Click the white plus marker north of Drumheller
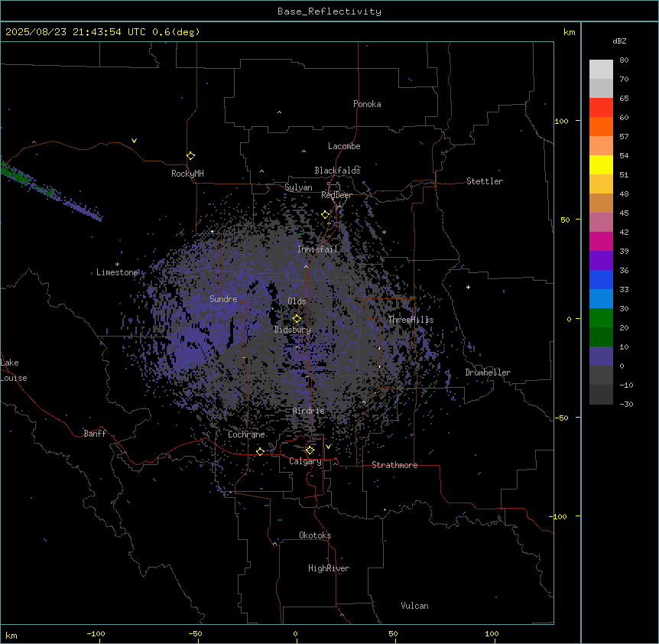The image size is (659, 644). pyautogui.click(x=468, y=287)
